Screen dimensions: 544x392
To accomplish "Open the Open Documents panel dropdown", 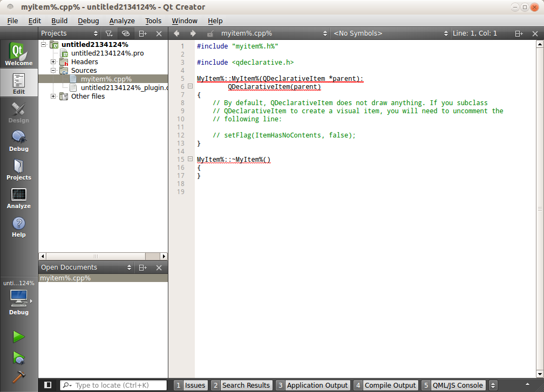I will 86,267.
